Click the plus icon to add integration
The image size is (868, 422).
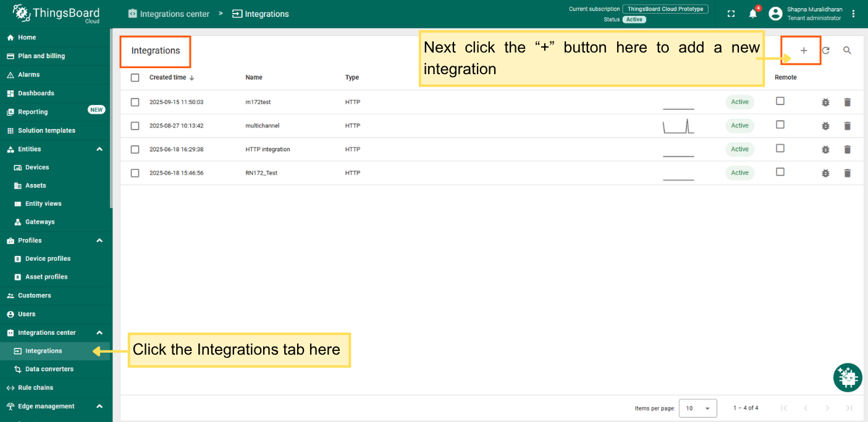click(x=803, y=51)
